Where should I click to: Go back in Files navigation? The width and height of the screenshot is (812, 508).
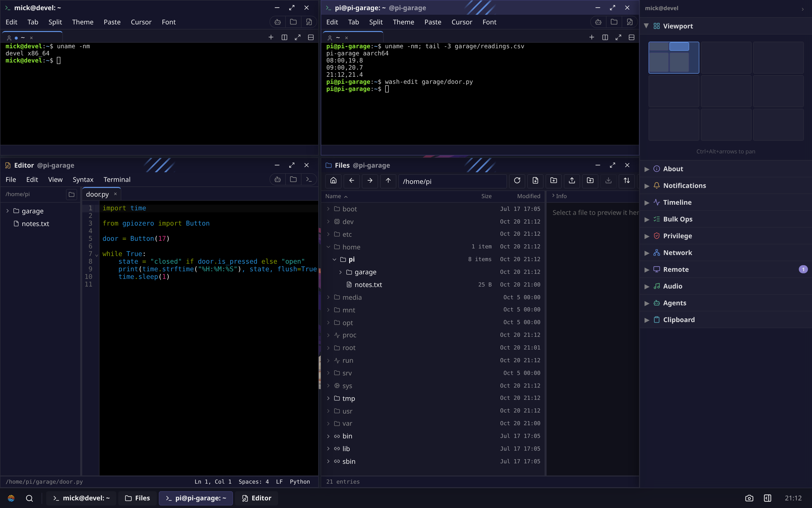(x=351, y=181)
